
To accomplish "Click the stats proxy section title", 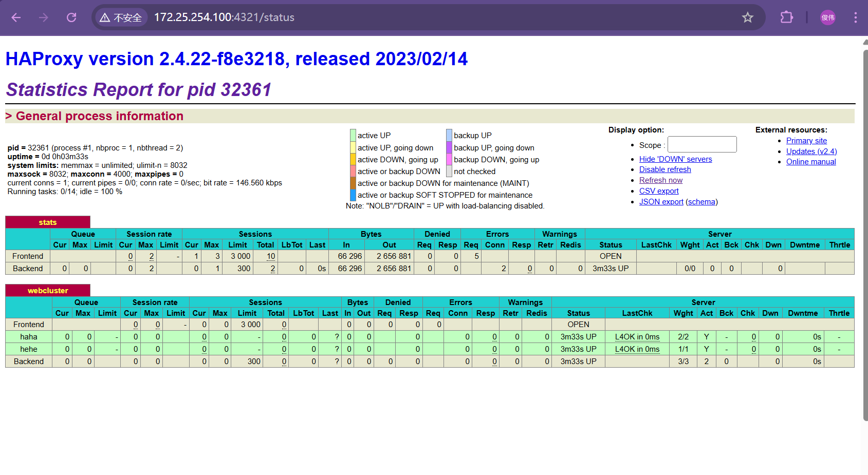I will coord(48,222).
